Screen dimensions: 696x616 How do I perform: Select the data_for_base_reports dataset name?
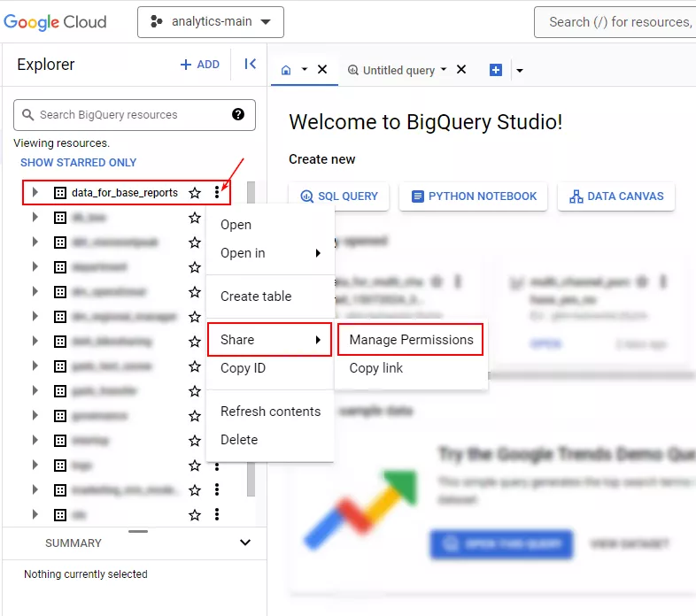pyautogui.click(x=125, y=193)
